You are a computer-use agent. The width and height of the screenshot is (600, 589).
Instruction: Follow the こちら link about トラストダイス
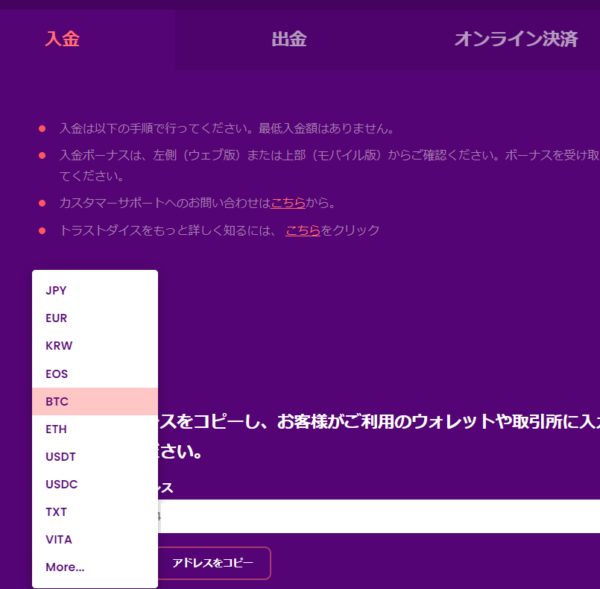click(303, 230)
